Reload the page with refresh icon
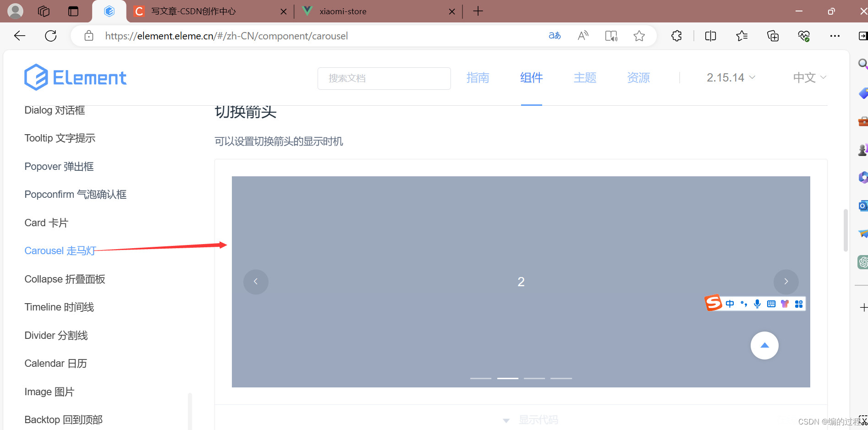Image resolution: width=868 pixels, height=430 pixels. click(x=51, y=36)
